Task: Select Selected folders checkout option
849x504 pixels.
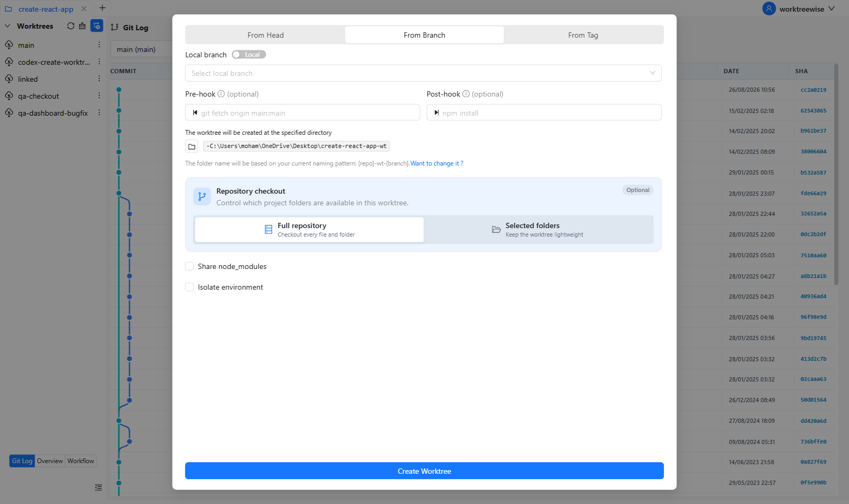Action: (538, 230)
